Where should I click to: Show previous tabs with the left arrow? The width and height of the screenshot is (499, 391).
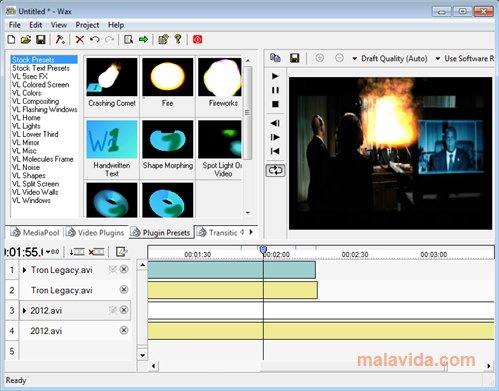point(242,232)
